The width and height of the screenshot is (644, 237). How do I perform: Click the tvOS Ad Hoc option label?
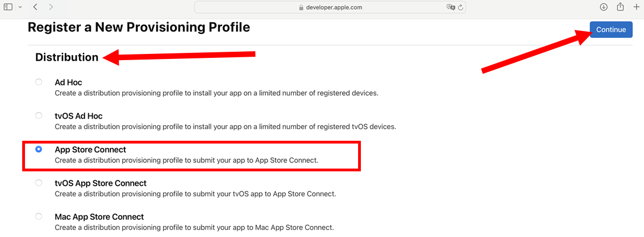click(x=78, y=116)
